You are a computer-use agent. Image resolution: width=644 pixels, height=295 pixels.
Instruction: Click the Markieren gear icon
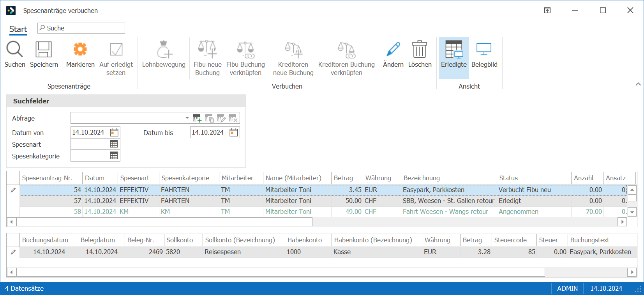(x=80, y=50)
